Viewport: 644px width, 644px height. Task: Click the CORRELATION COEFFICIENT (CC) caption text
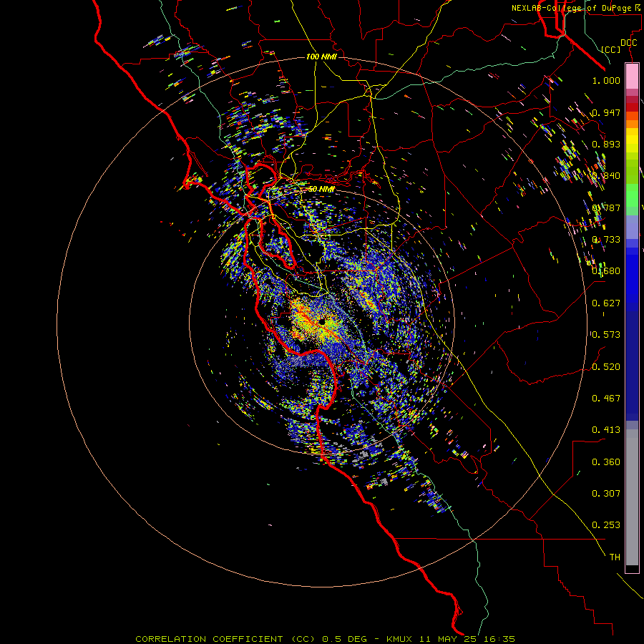pos(225,639)
